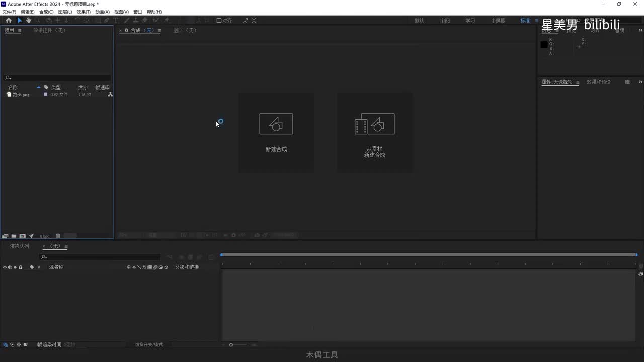Click the label tag icon in timeline header
Viewport: 644px width, 362px height.
32,267
